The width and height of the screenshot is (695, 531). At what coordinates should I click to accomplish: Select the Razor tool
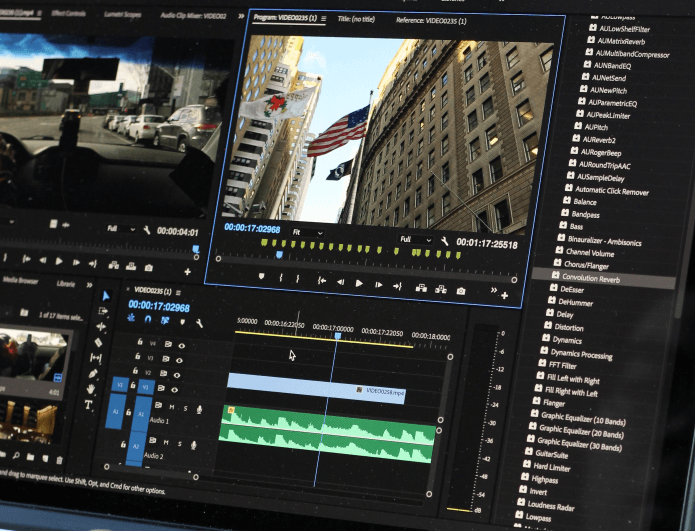coord(98,343)
